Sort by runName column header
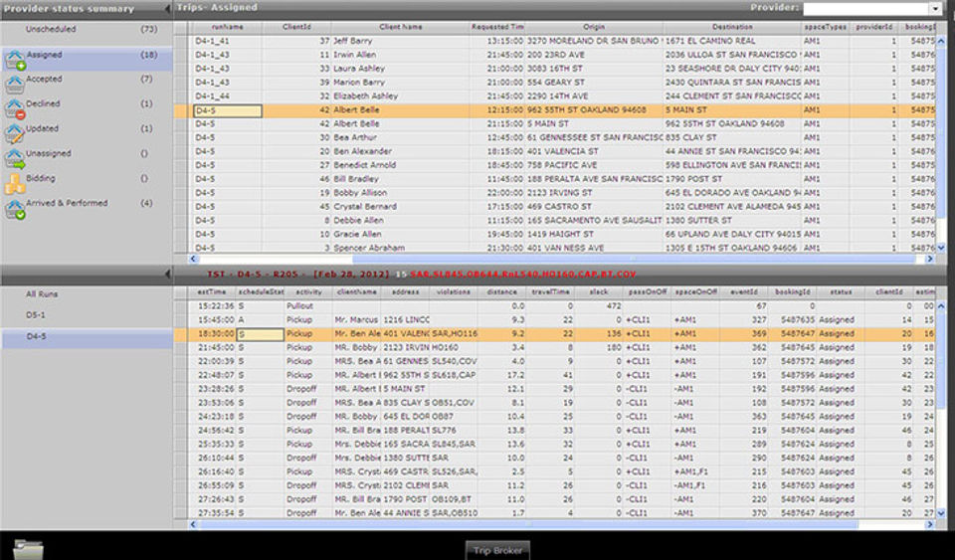The image size is (955, 560). pyautogui.click(x=227, y=28)
